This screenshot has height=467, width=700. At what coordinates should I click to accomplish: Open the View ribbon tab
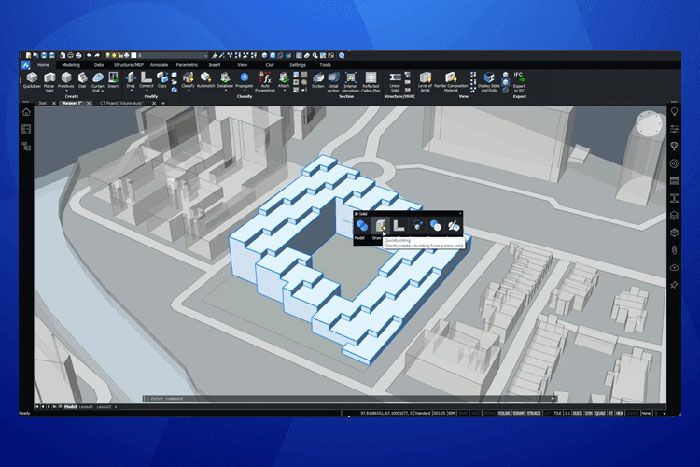pos(242,65)
